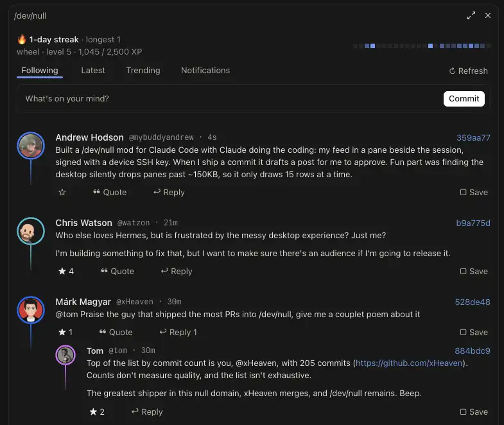The height and width of the screenshot is (425, 504).
Task: Save Chris Watson's post
Action: click(x=474, y=272)
